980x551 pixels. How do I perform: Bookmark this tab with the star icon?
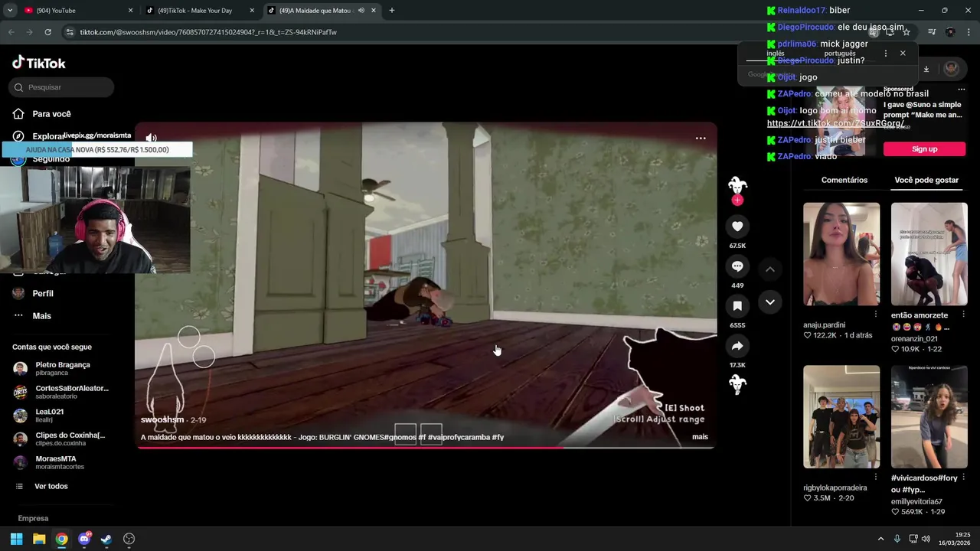tap(906, 32)
